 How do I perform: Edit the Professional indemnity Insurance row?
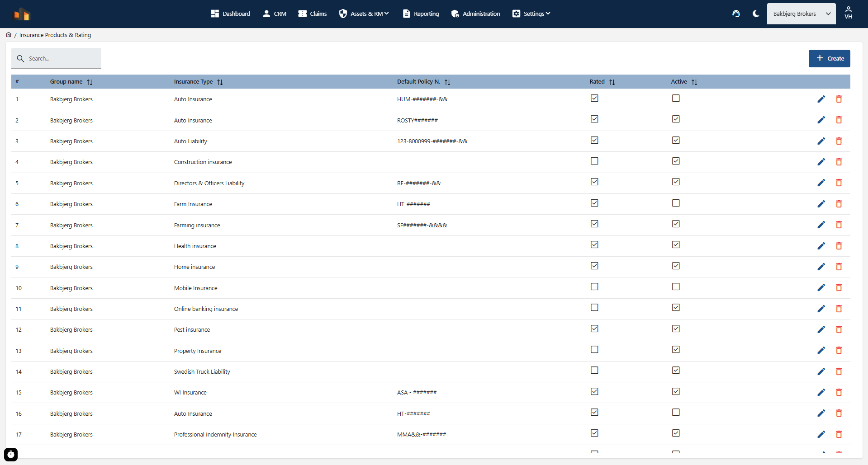point(821,434)
